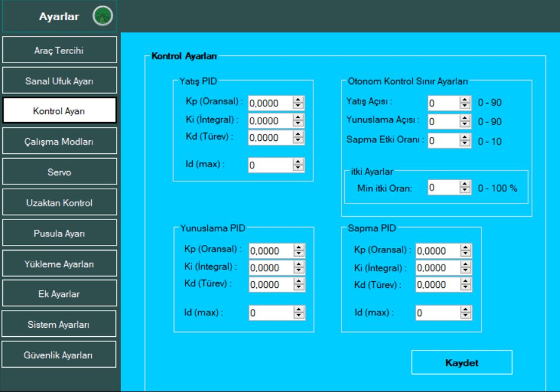Viewport: 560px width, 392px height.
Task: Open the Uzaktan Kontrol settings
Action: click(59, 202)
